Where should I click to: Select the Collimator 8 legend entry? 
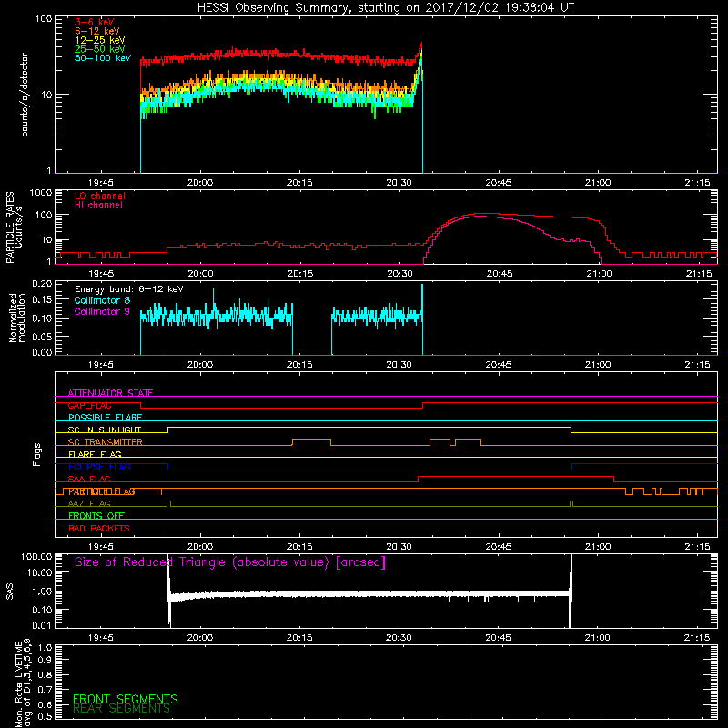[102, 300]
